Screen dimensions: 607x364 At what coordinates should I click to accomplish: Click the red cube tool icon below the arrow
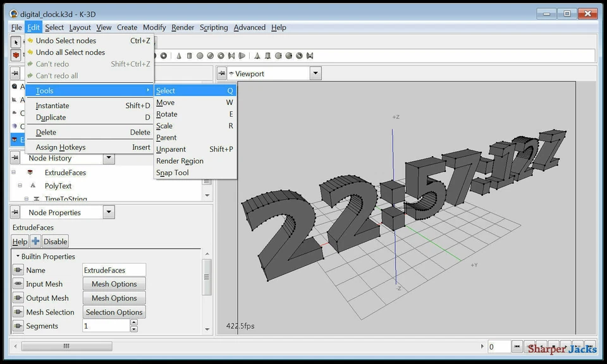pos(15,54)
